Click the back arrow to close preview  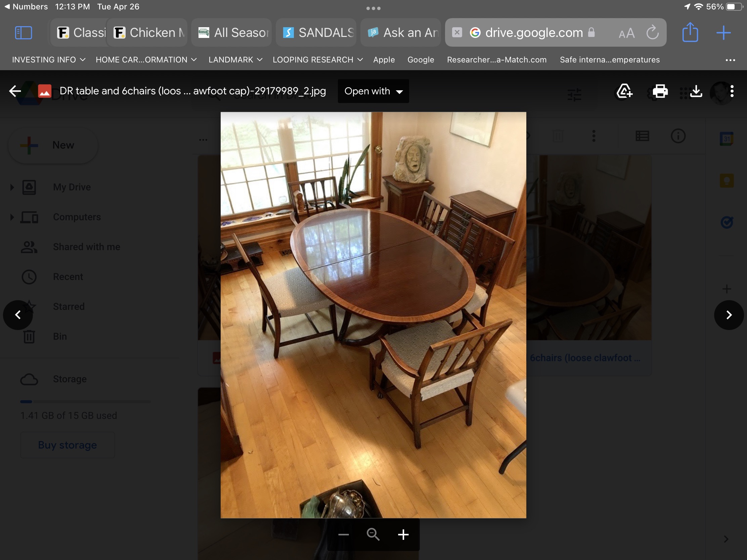click(15, 91)
